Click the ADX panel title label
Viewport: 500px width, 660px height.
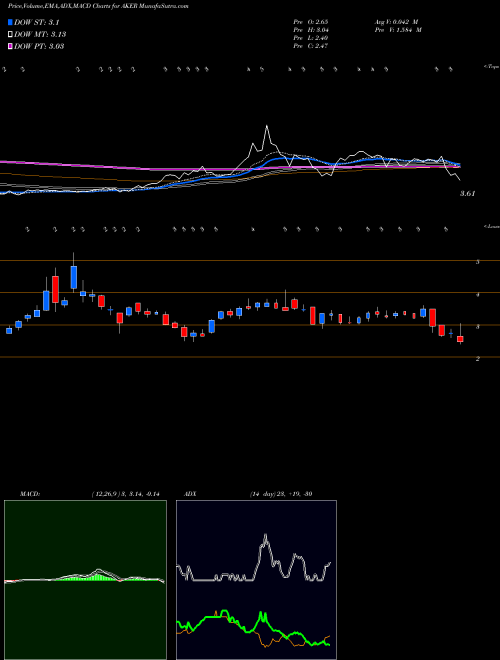[x=190, y=494]
